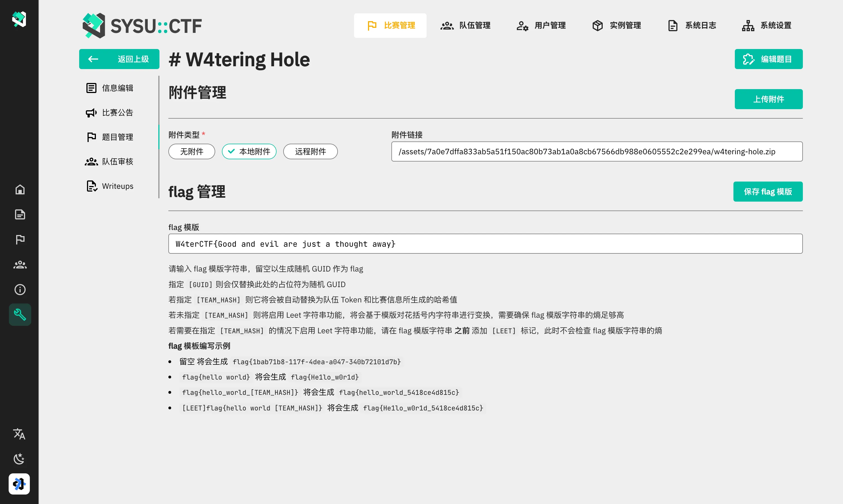843x504 pixels.
Task: Open the Writeups section
Action: (117, 186)
